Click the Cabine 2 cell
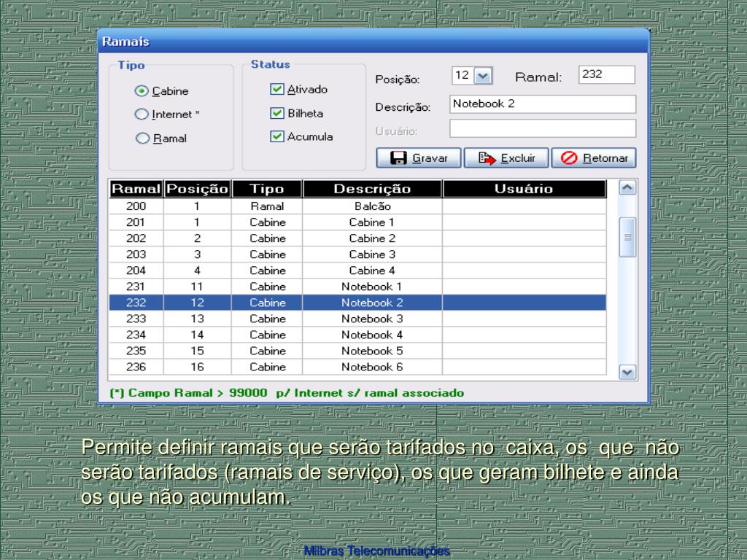The width and height of the screenshot is (747, 560). (372, 238)
